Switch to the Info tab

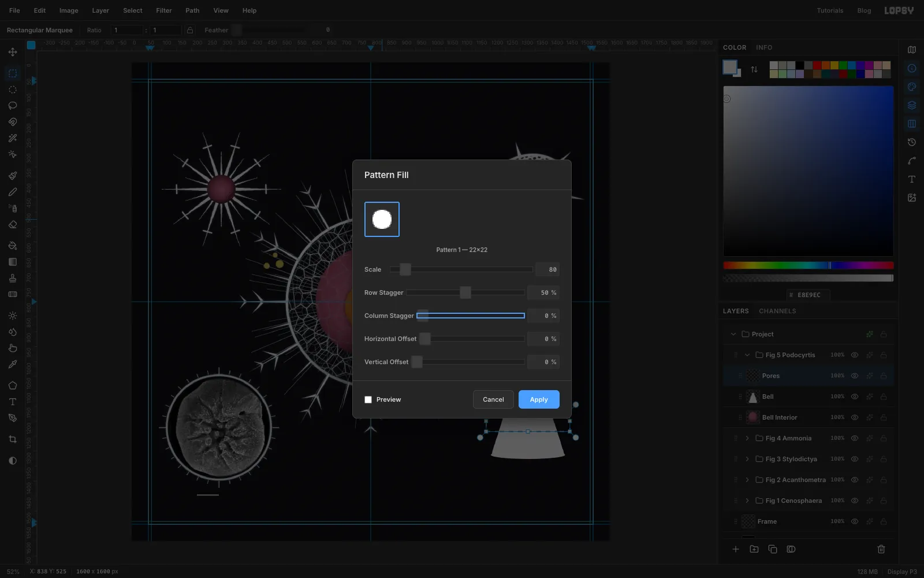coord(764,47)
